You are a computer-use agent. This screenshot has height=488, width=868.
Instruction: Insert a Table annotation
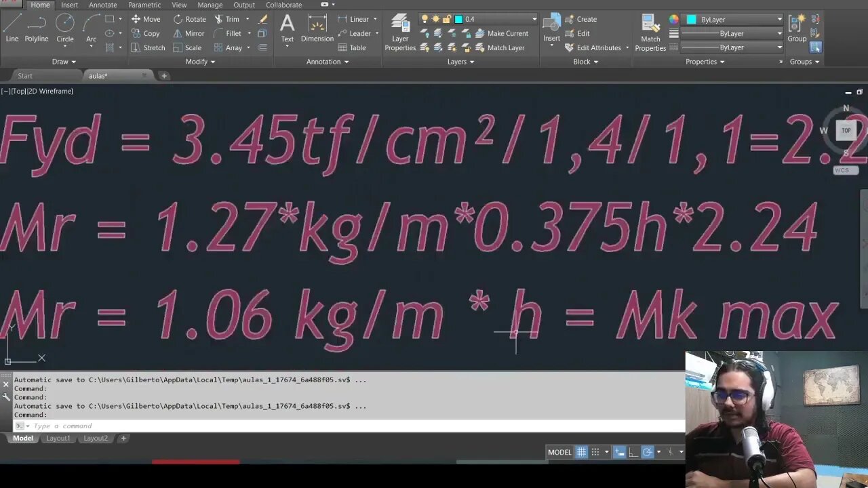tap(351, 47)
